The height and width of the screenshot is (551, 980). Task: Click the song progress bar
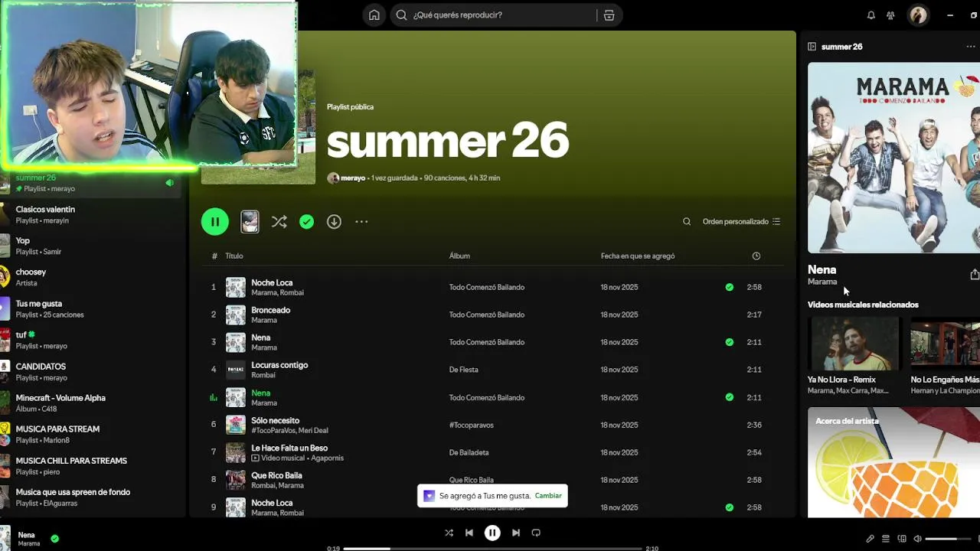click(x=492, y=549)
